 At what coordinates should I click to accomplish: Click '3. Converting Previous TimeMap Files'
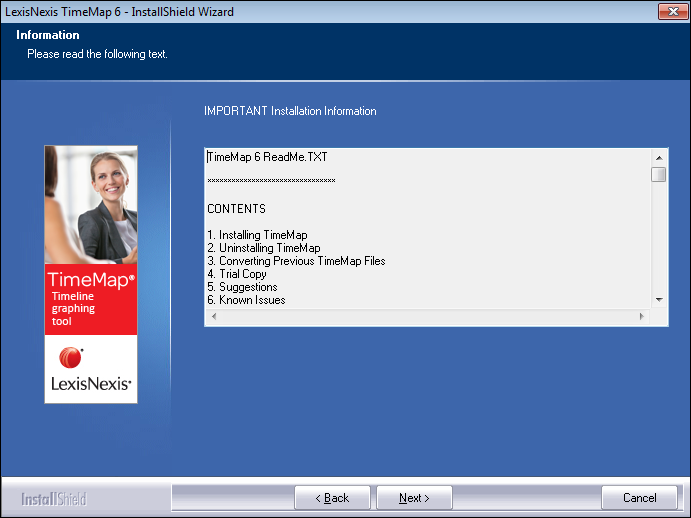coord(296,261)
